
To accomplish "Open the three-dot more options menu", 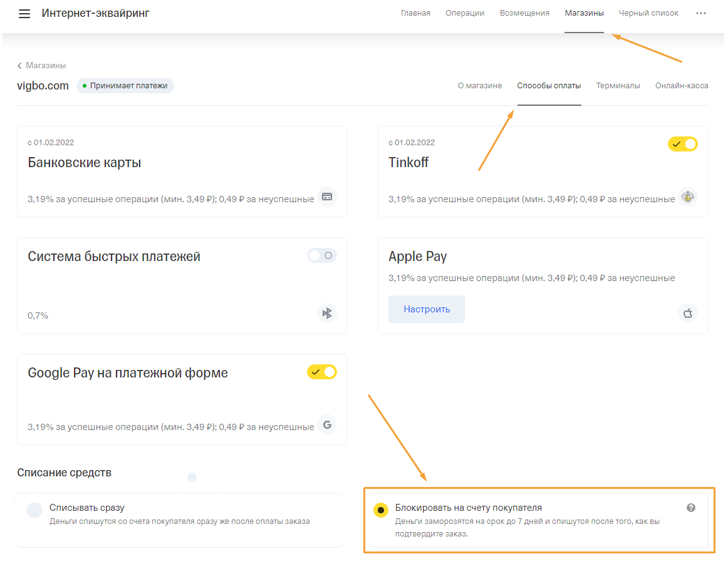I will [x=700, y=13].
